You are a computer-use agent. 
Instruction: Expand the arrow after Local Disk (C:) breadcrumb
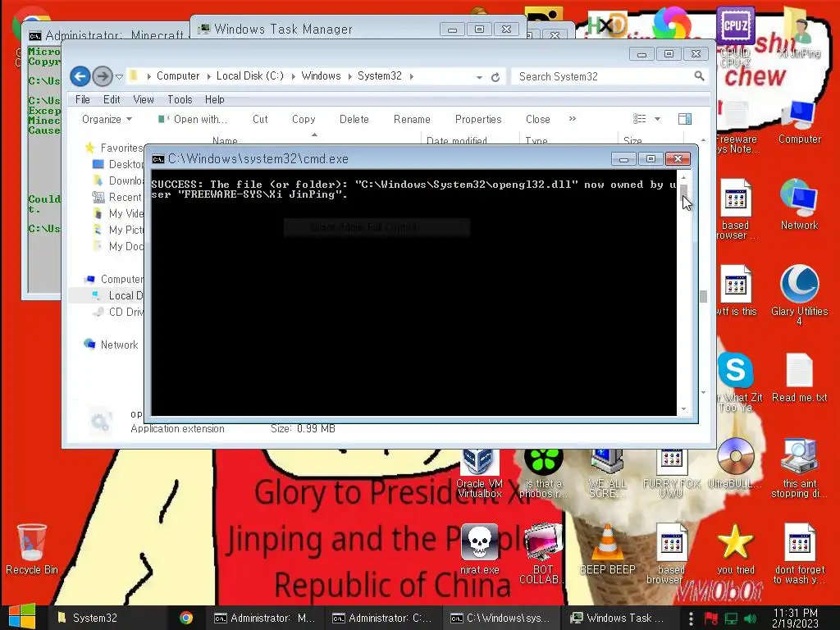coord(293,76)
